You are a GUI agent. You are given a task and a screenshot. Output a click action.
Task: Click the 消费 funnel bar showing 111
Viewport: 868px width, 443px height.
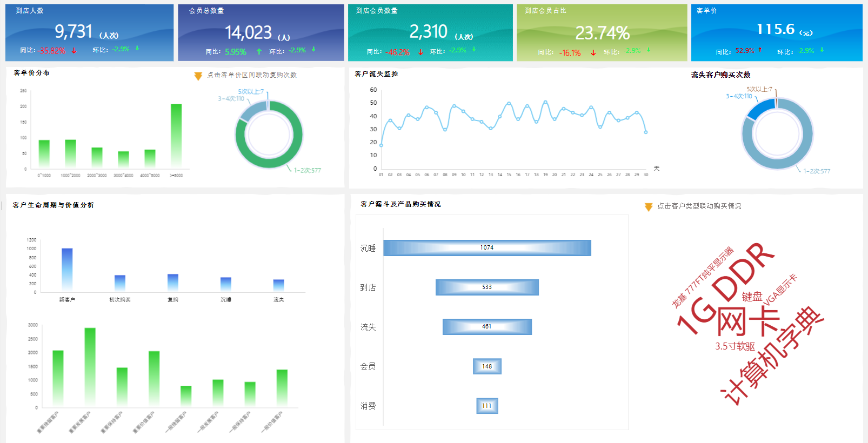pyautogui.click(x=487, y=406)
